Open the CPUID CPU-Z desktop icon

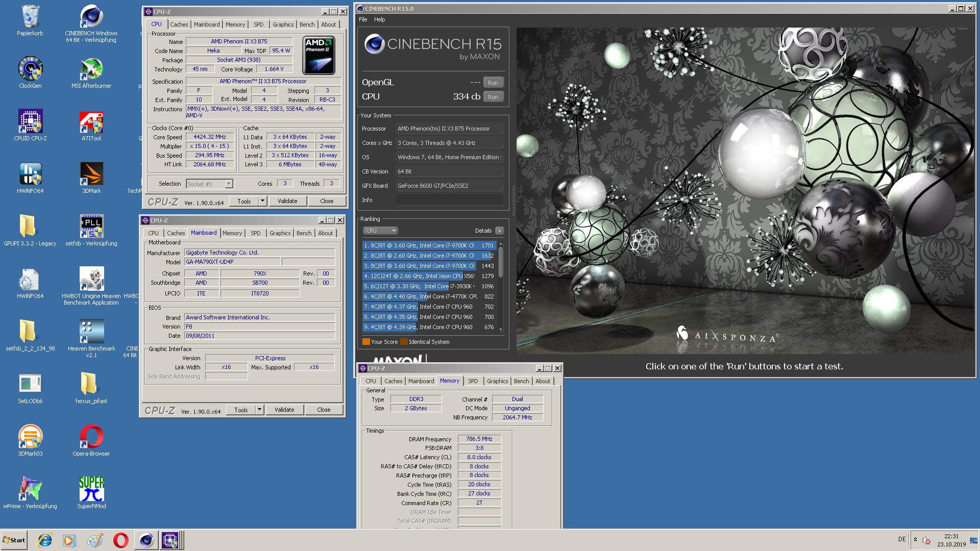(x=30, y=126)
